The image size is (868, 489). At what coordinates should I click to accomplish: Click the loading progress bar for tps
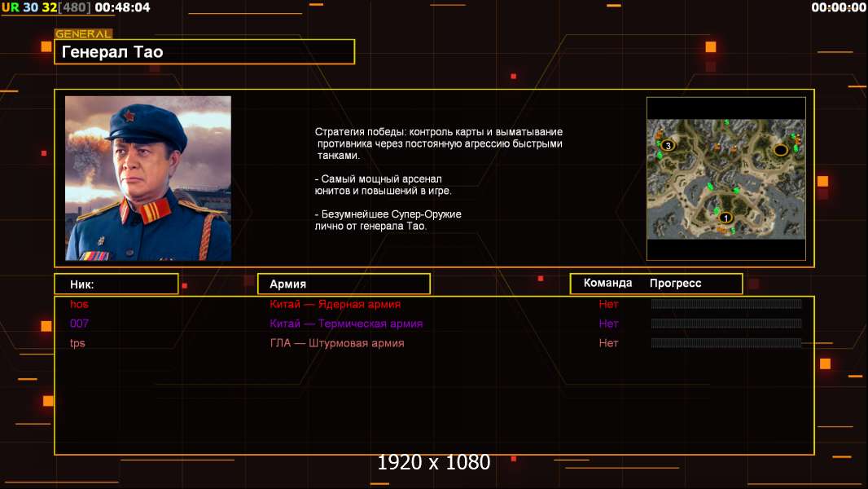726,343
